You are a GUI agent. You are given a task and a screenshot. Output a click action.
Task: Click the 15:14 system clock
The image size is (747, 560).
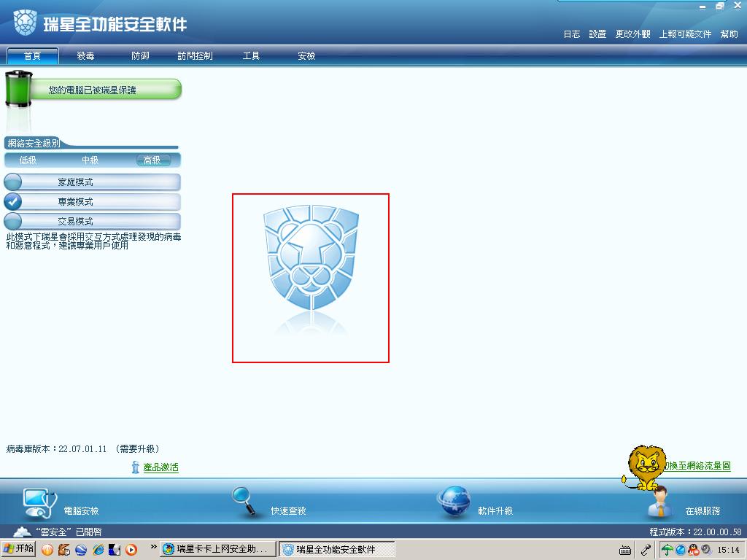tap(728, 550)
